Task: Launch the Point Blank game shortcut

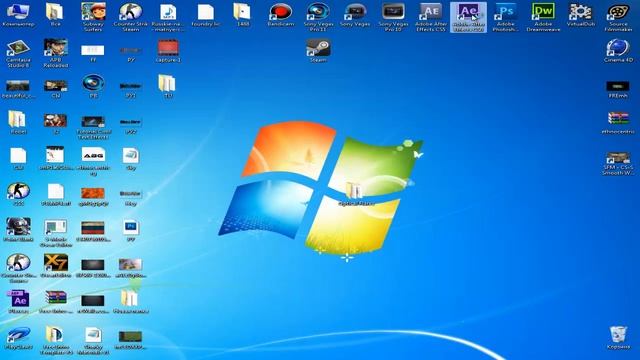Action: (x=18, y=230)
